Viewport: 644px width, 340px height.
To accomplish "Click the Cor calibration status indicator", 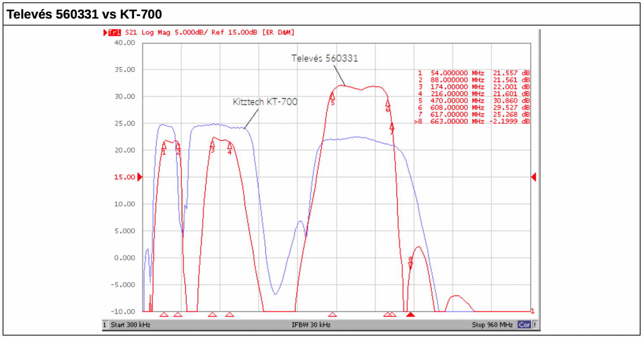I will tap(524, 324).
